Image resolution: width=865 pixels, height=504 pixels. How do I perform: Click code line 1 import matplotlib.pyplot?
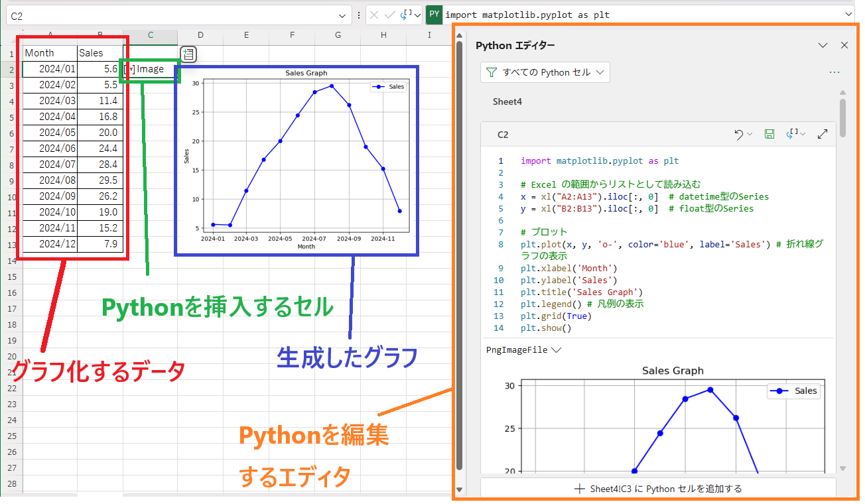[x=600, y=160]
